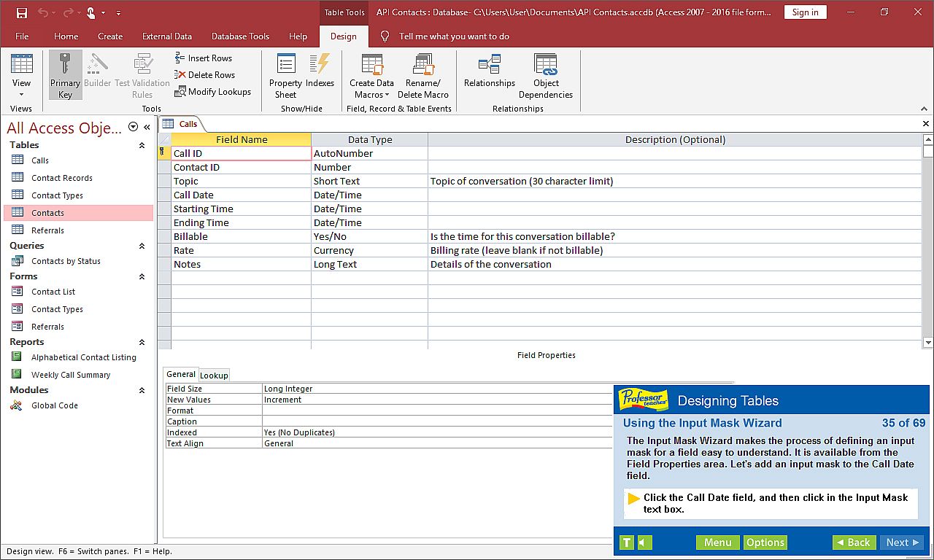Collapse the navigation pane with shutter button
Viewport: 934px width, 560px height.
coord(147,127)
